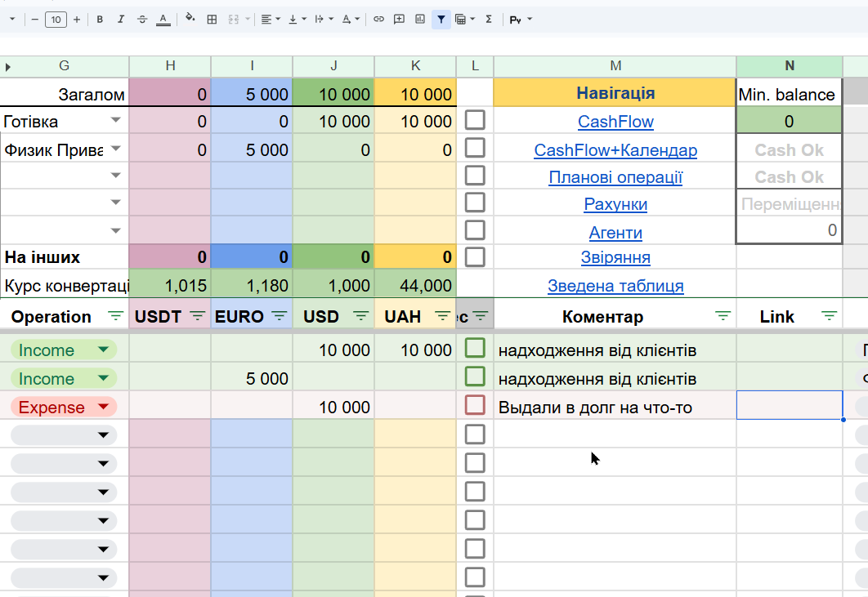Image resolution: width=868 pixels, height=597 pixels.
Task: Open text wrapping dropdown
Action: point(324,20)
